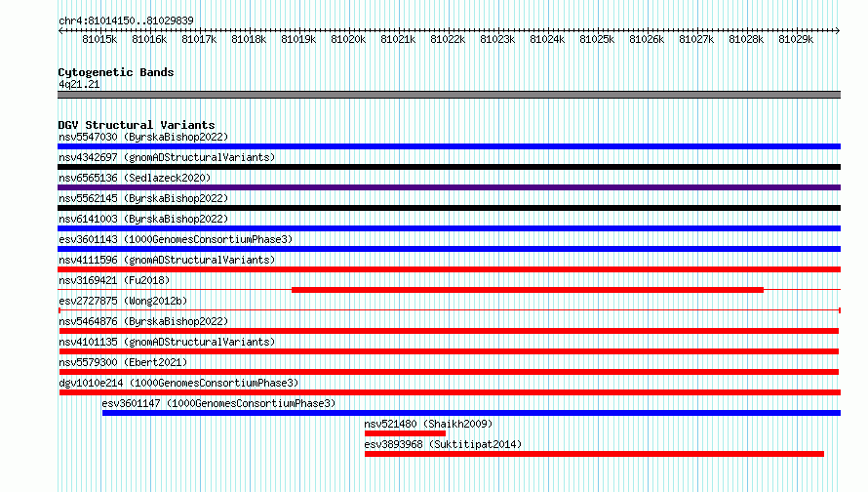The height and width of the screenshot is (492, 868).
Task: Select the 4q21.21 band label
Action: [x=79, y=84]
